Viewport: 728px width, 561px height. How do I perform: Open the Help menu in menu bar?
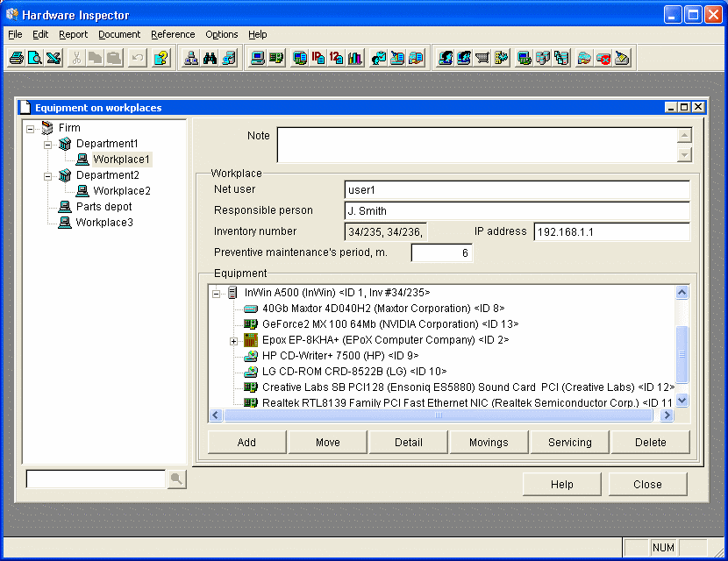(x=258, y=34)
